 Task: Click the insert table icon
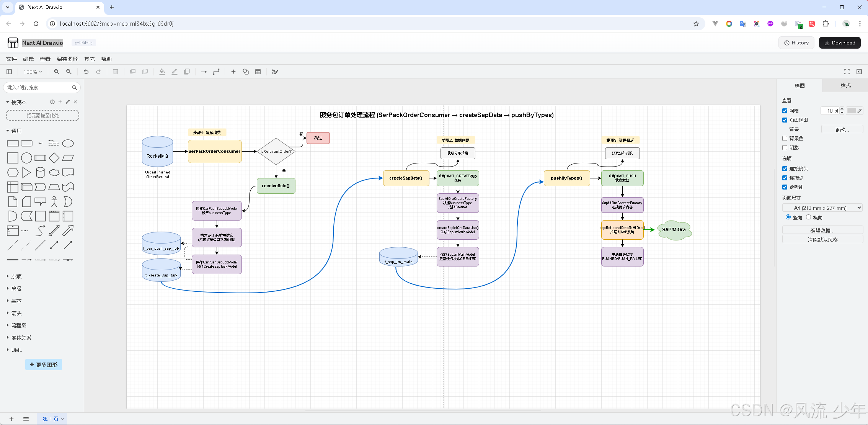point(258,72)
